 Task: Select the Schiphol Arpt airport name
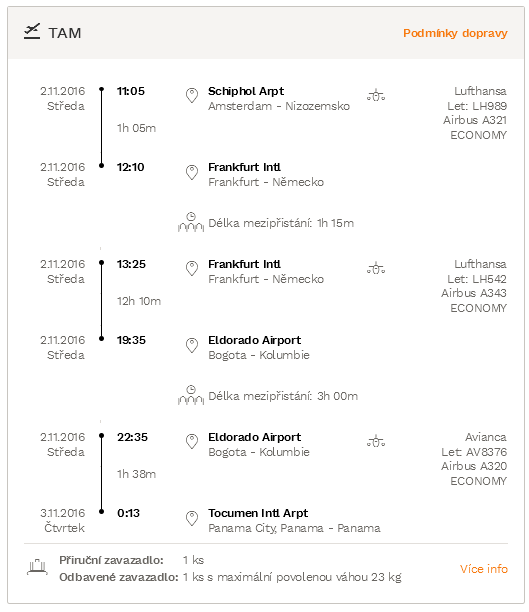246,91
